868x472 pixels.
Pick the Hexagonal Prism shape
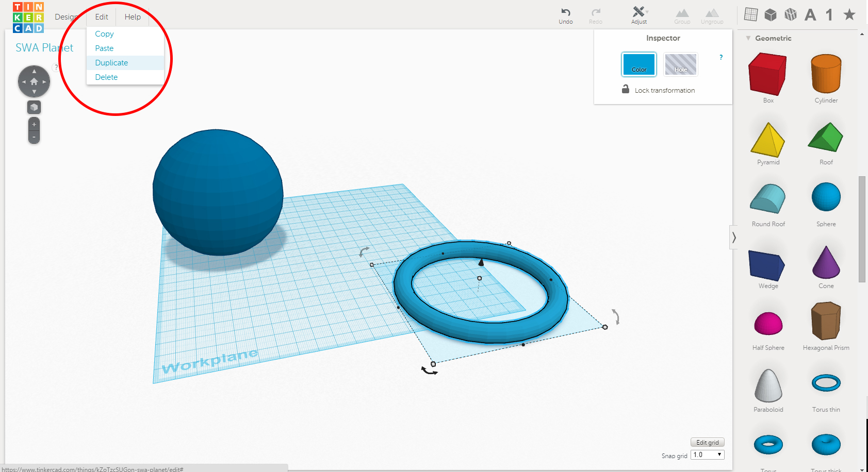click(826, 321)
